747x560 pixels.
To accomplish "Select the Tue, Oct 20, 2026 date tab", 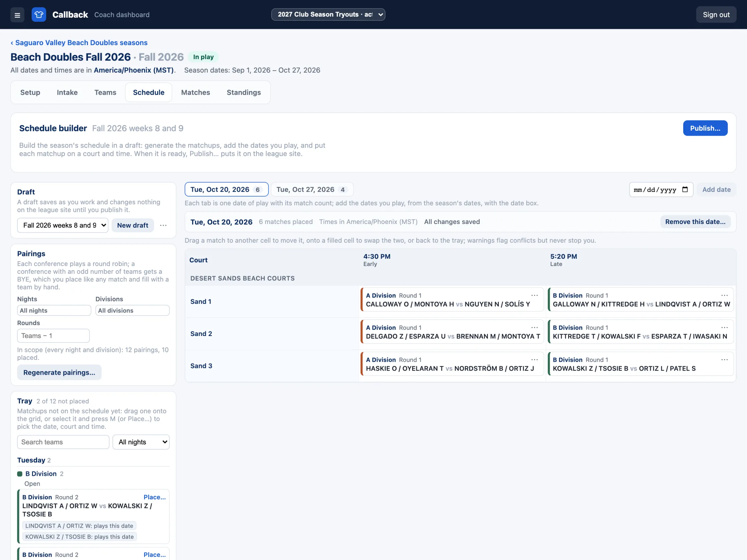I will pyautogui.click(x=226, y=189).
